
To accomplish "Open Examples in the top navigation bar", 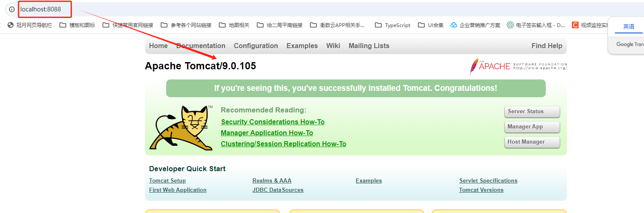I will [302, 46].
